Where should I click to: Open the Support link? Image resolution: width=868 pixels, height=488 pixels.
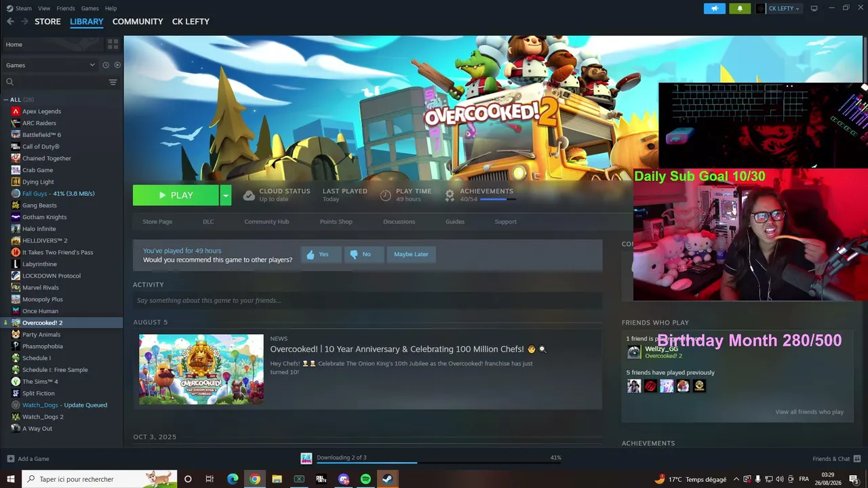pyautogui.click(x=505, y=222)
